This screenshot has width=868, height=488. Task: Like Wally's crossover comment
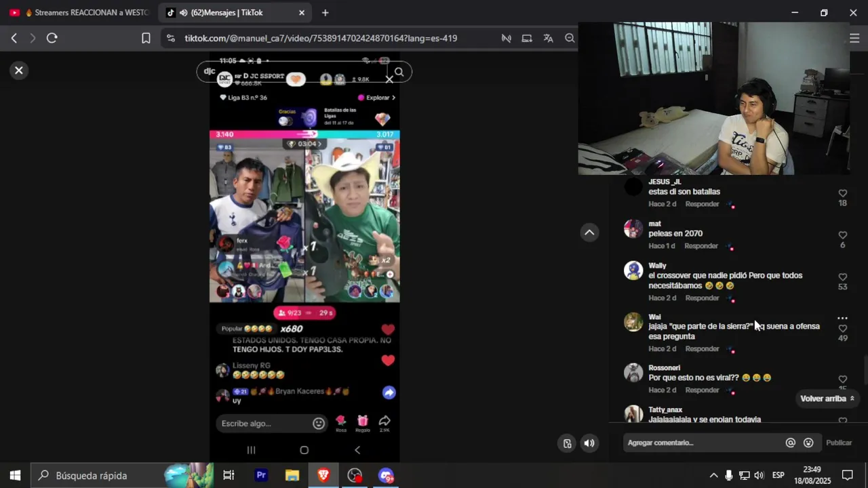tap(842, 277)
